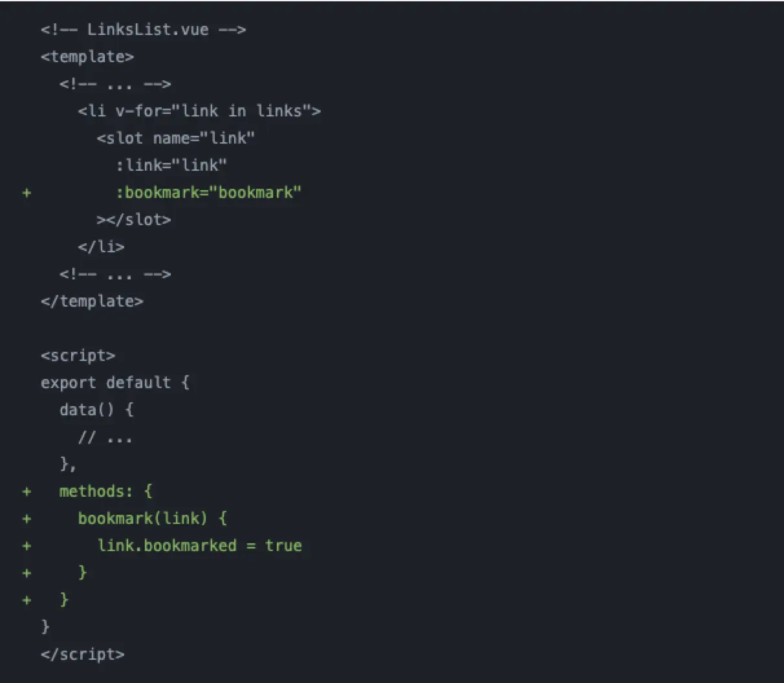The width and height of the screenshot is (784, 683).
Task: Click the LinksList.vue comment line
Action: (x=143, y=30)
